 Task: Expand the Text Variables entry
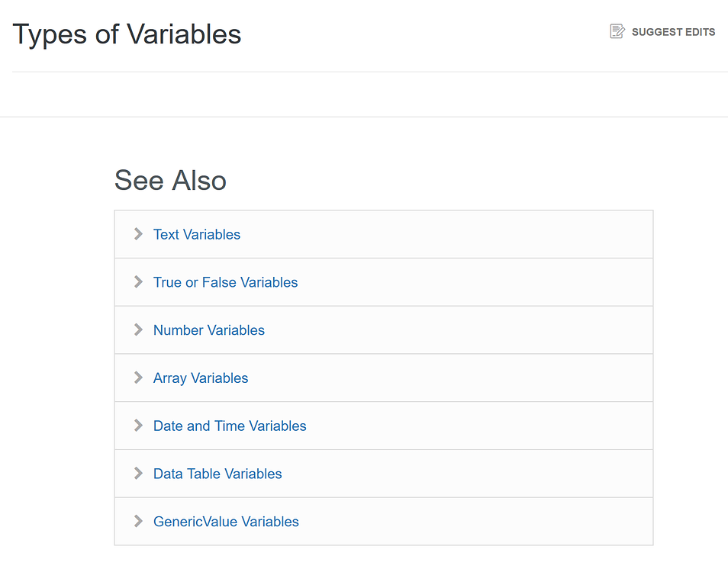click(x=196, y=234)
